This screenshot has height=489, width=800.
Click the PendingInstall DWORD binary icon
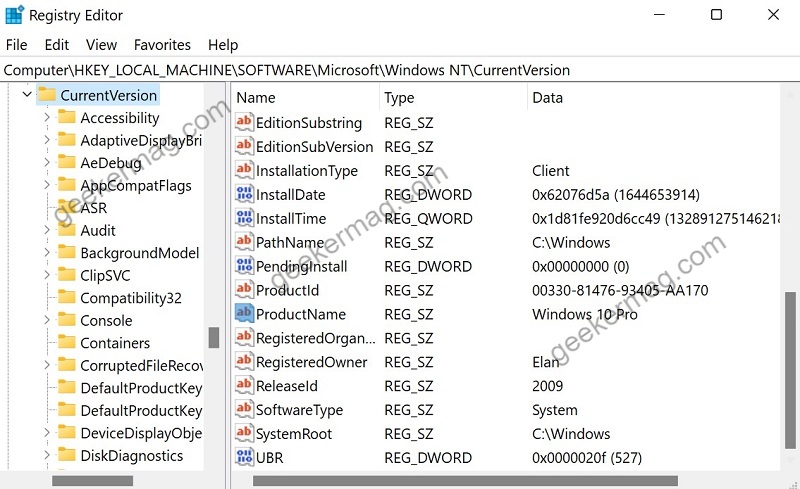click(244, 266)
